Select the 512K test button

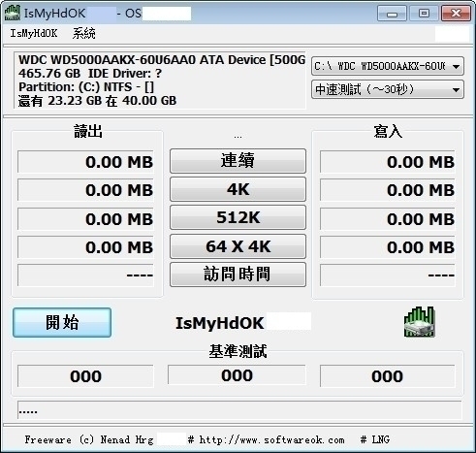point(238,217)
